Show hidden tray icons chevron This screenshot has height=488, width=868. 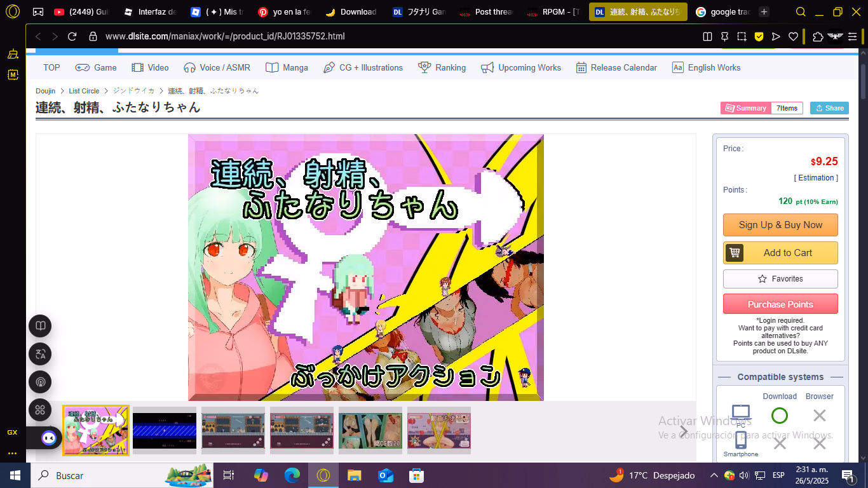tap(714, 475)
